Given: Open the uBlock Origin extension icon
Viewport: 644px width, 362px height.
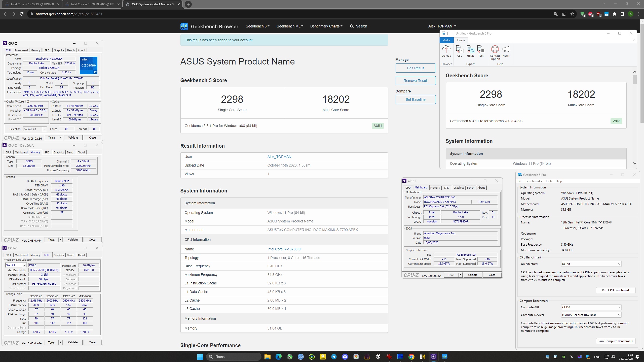Looking at the screenshot, I should (598, 14).
